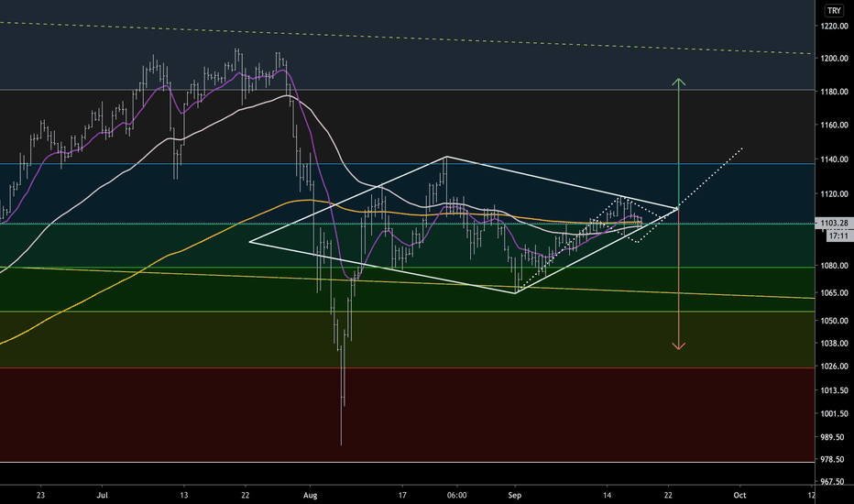Click the 23 date label on time axis
This screenshot has width=854, height=504.
(41, 495)
